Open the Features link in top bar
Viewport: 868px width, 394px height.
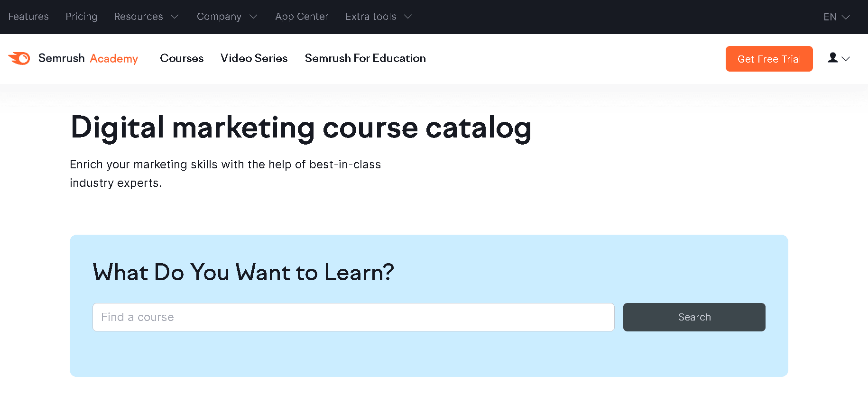[x=28, y=17]
